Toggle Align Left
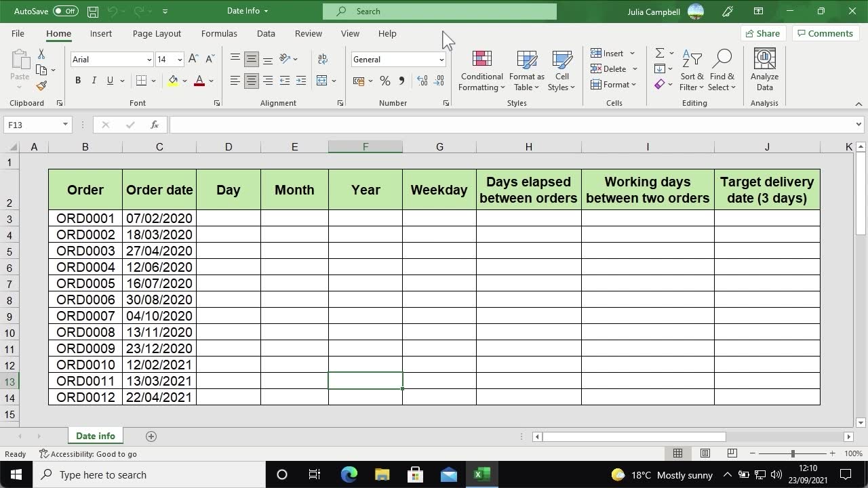The width and height of the screenshot is (868, 488). pyautogui.click(x=235, y=81)
